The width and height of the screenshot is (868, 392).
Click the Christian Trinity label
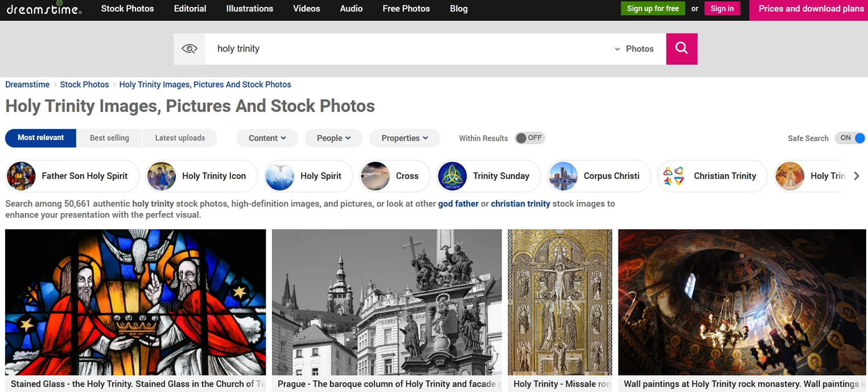725,176
